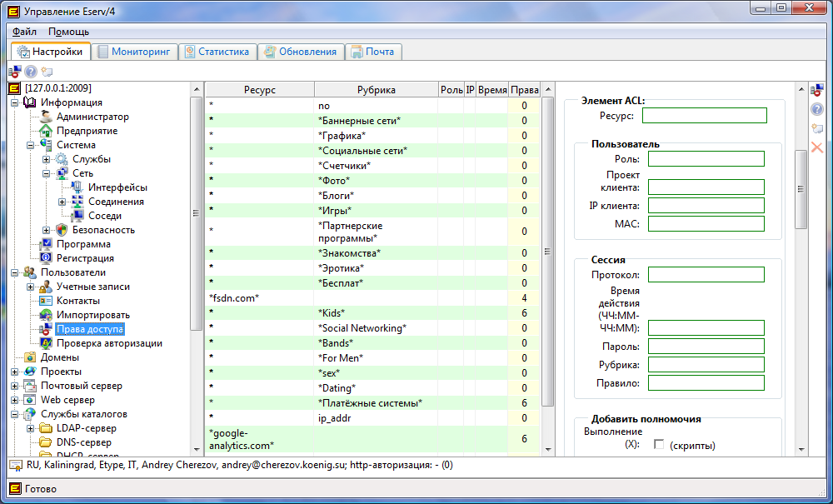Image resolution: width=833 pixels, height=504 pixels.
Task: Collapse the Информация tree node
Action: coord(14,102)
